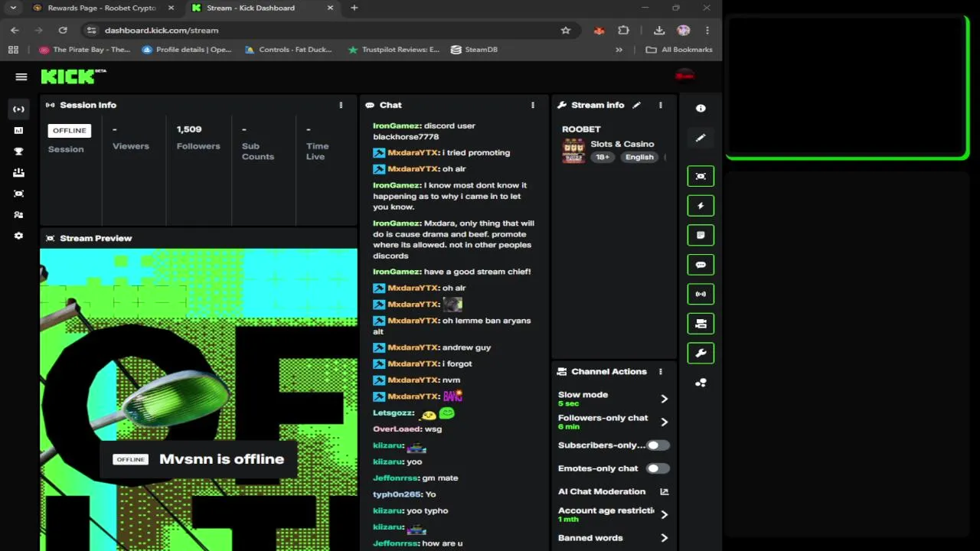Viewport: 980px width, 551px height.
Task: Bookmark this page with the star icon
Action: pos(566,30)
